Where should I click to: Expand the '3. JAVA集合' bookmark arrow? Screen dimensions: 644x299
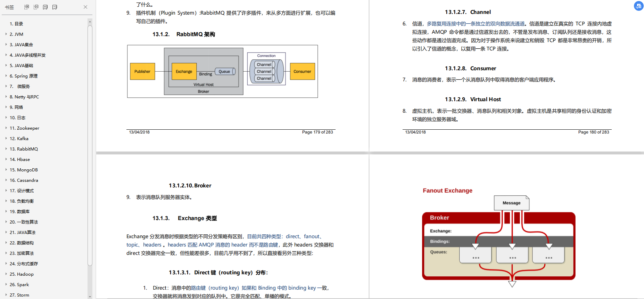pyautogui.click(x=6, y=45)
